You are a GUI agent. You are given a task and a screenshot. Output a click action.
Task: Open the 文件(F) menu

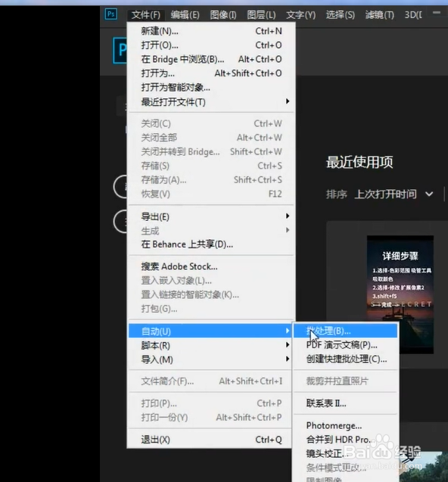146,15
